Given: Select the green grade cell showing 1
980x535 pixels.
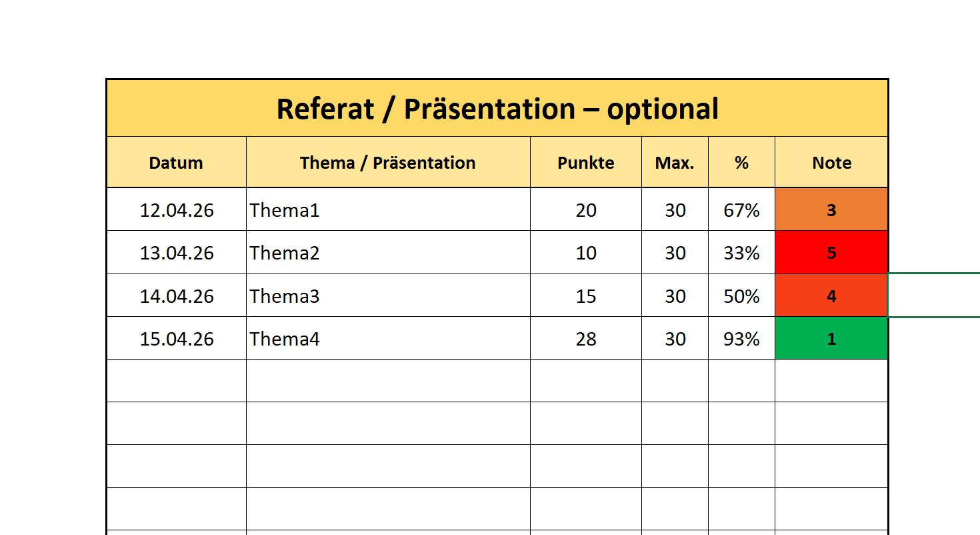Looking at the screenshot, I should (831, 338).
